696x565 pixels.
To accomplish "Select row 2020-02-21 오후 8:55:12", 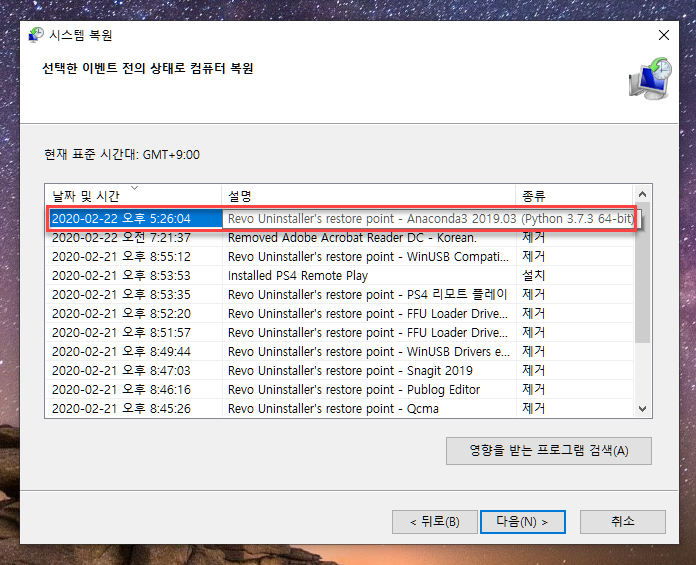I will pyautogui.click(x=340, y=257).
